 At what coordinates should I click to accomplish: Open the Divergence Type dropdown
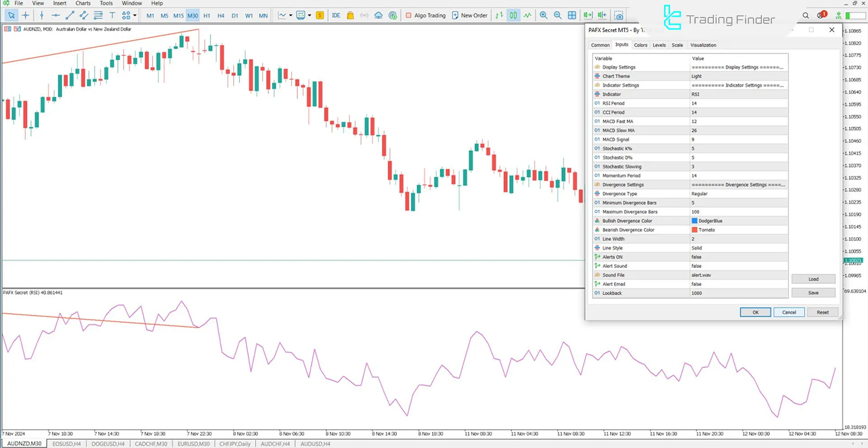(x=738, y=193)
